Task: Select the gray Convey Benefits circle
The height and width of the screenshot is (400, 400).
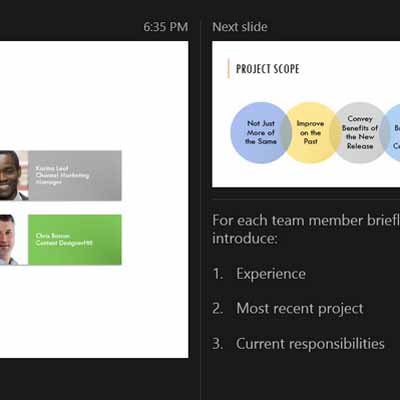Action: pyautogui.click(x=359, y=132)
